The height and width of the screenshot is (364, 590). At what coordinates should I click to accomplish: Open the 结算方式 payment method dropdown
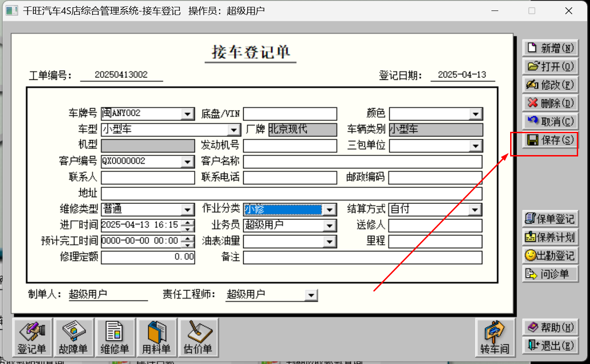click(475, 209)
